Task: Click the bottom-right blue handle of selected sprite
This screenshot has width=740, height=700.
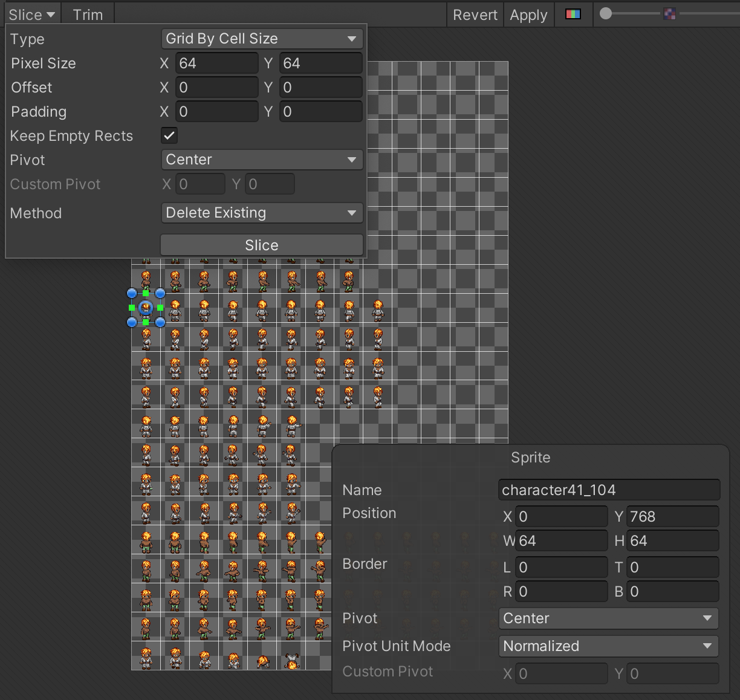Action: [160, 322]
